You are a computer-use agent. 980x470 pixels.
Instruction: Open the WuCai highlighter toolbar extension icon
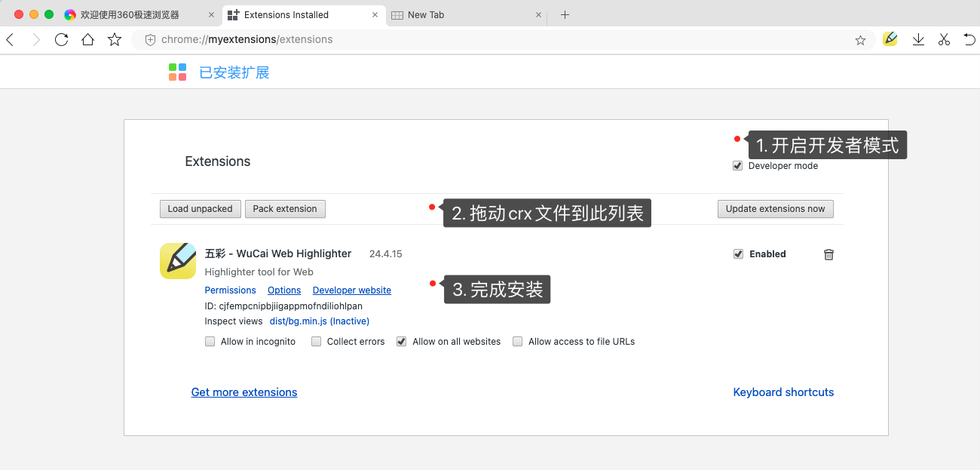(x=890, y=39)
